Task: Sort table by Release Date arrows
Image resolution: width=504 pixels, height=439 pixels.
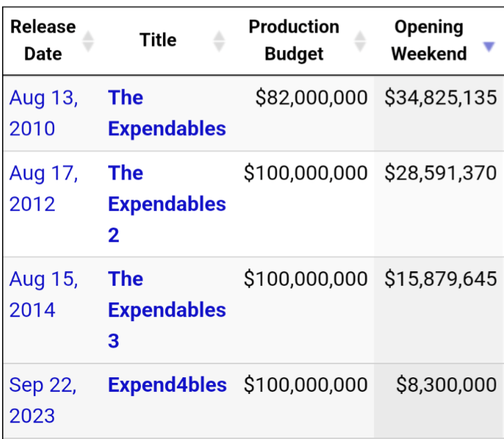Action: tap(88, 40)
